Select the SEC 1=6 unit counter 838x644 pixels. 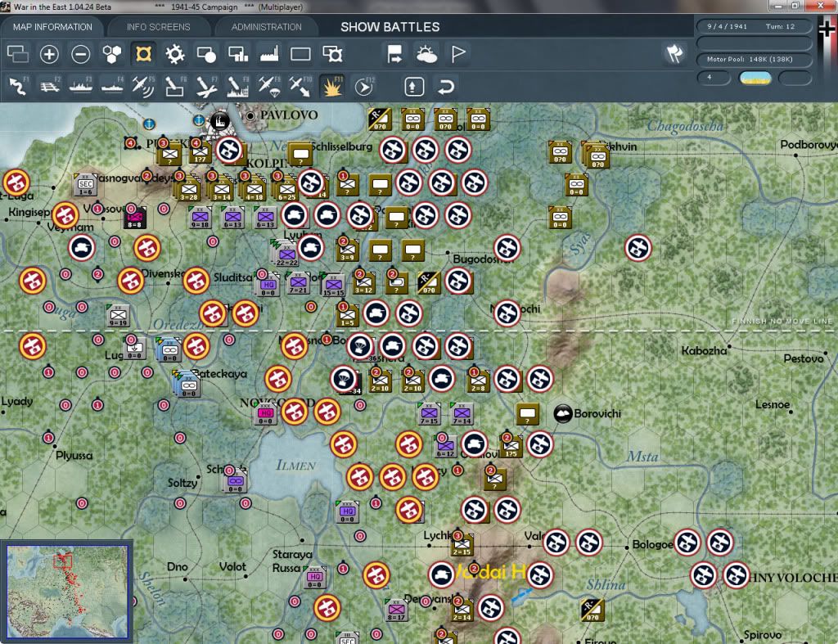(x=85, y=184)
